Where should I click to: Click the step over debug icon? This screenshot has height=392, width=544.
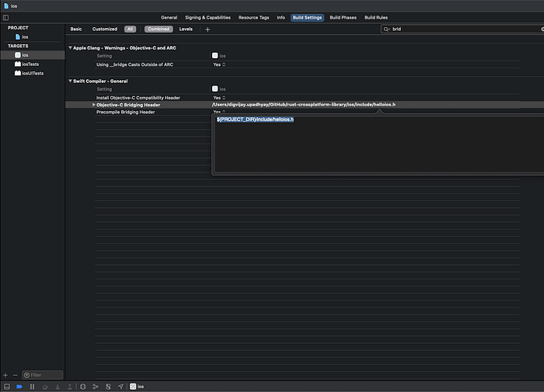[x=45, y=387]
